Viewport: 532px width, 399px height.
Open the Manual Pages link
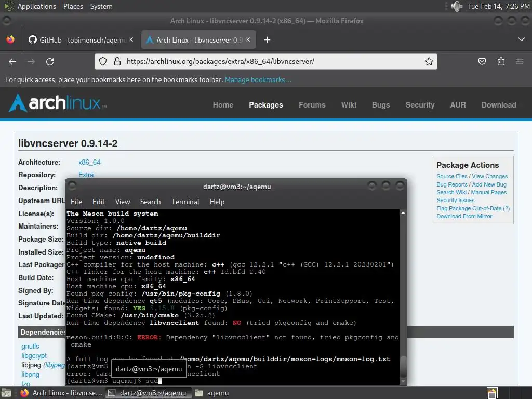coord(488,192)
